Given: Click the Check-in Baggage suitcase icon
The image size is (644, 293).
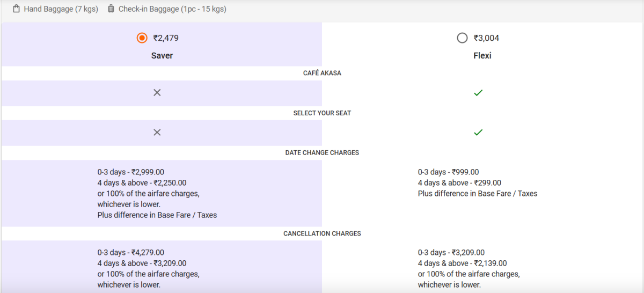Looking at the screenshot, I should point(111,9).
